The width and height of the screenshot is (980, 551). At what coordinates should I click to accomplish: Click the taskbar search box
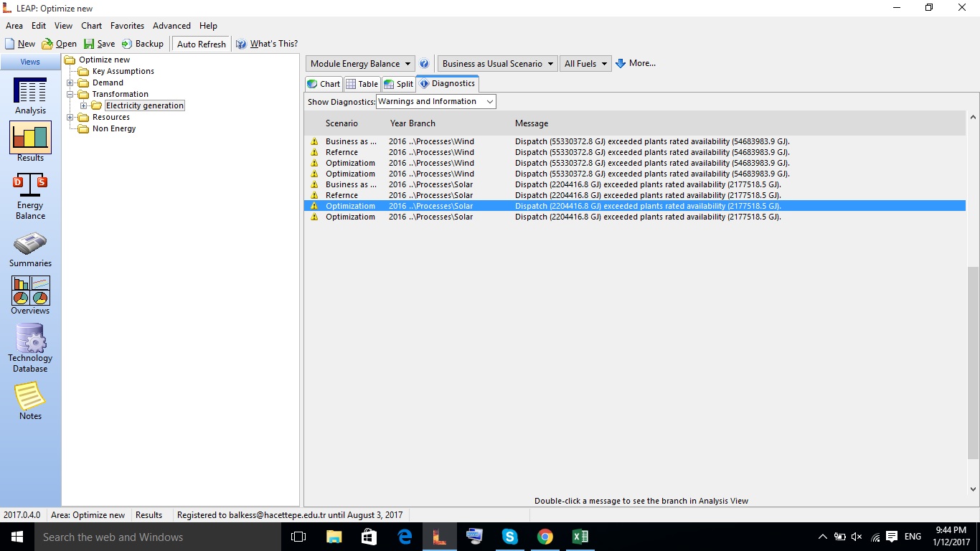click(x=158, y=537)
